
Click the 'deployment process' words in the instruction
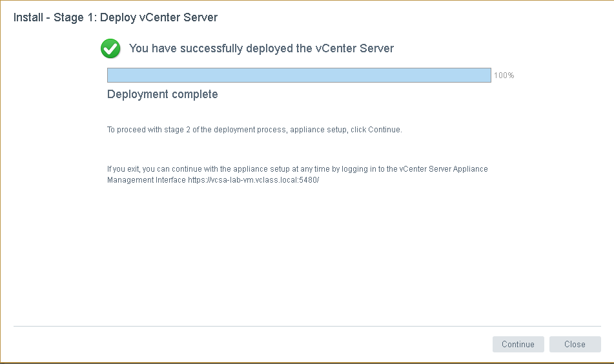[x=254, y=130]
